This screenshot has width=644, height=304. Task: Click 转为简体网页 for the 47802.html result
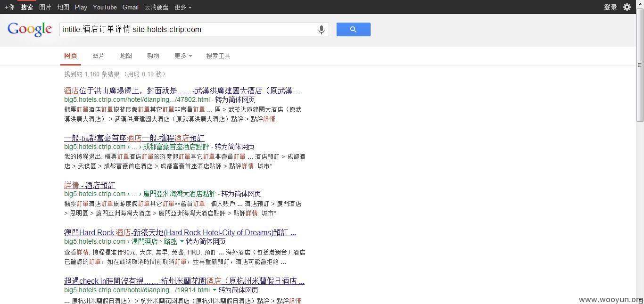tap(235, 100)
